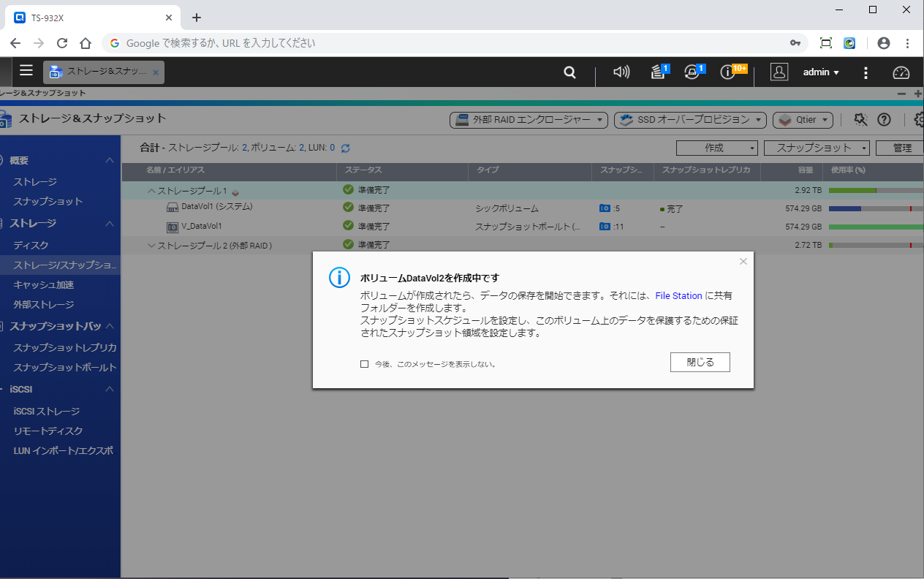This screenshot has height=579, width=924.
Task: Collapse the ストレージプール 1 row
Action: point(151,191)
